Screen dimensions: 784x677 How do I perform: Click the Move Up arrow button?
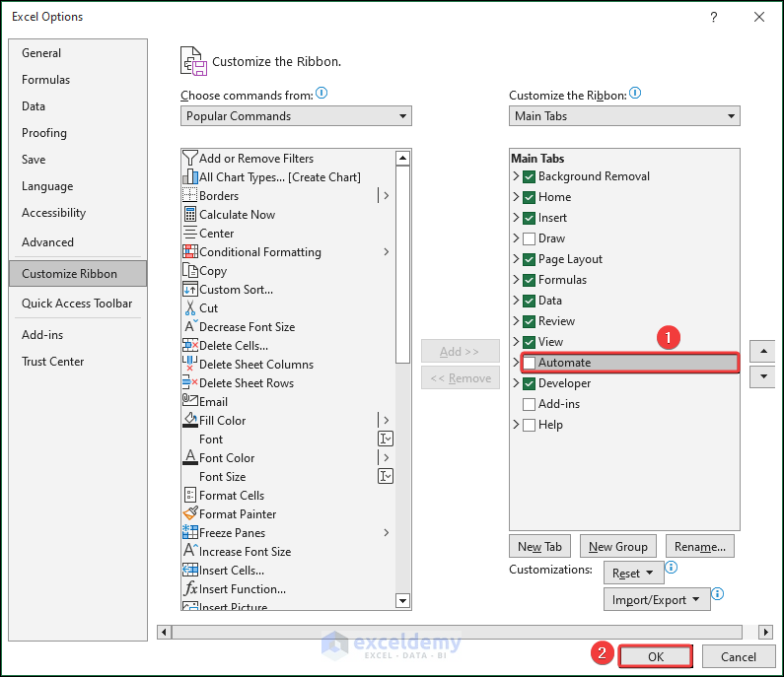pyautogui.click(x=763, y=351)
